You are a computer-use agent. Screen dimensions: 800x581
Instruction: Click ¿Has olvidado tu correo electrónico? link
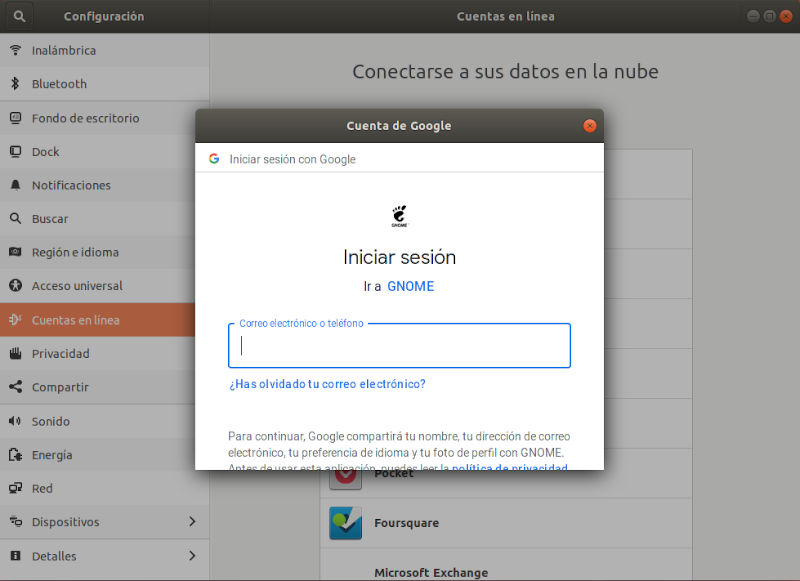(327, 384)
